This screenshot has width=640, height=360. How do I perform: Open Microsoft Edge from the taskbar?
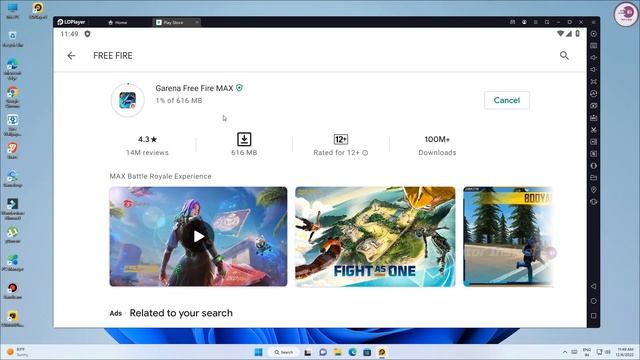click(352, 352)
